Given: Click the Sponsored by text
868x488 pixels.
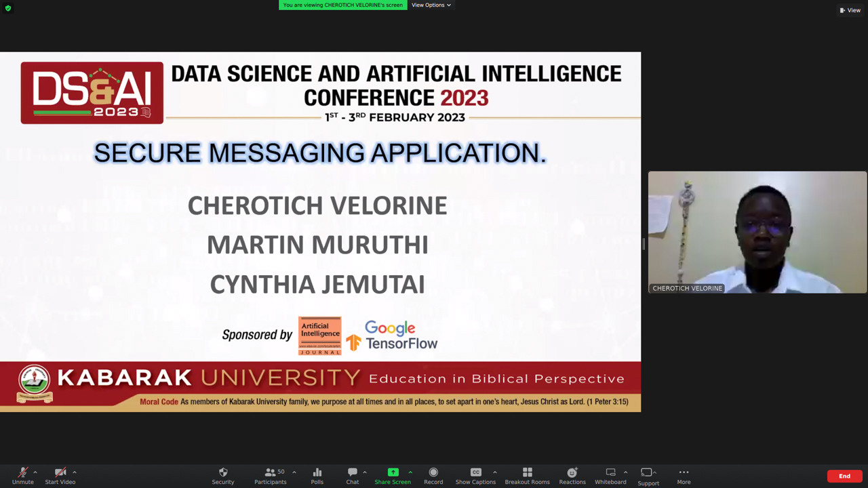Looking at the screenshot, I should (257, 335).
